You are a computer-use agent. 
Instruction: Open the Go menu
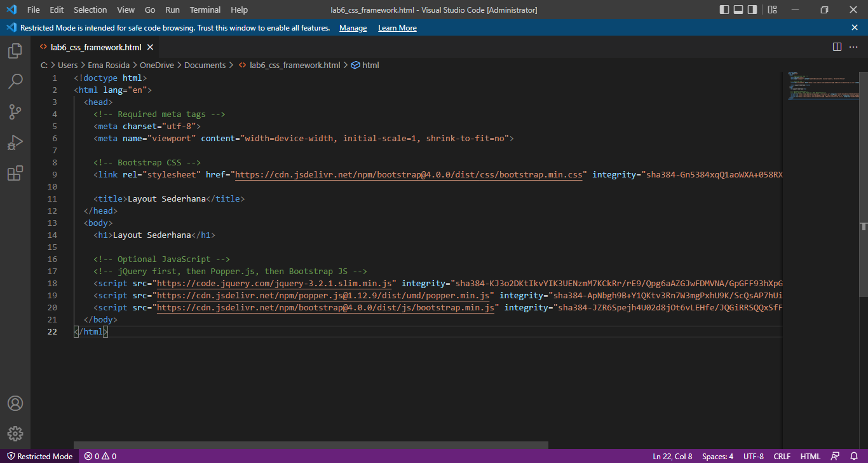tap(150, 10)
